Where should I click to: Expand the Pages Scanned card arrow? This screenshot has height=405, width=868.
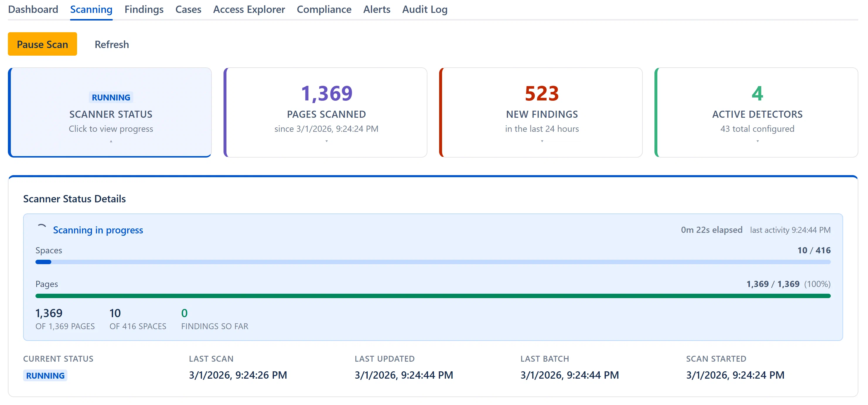[x=326, y=141]
